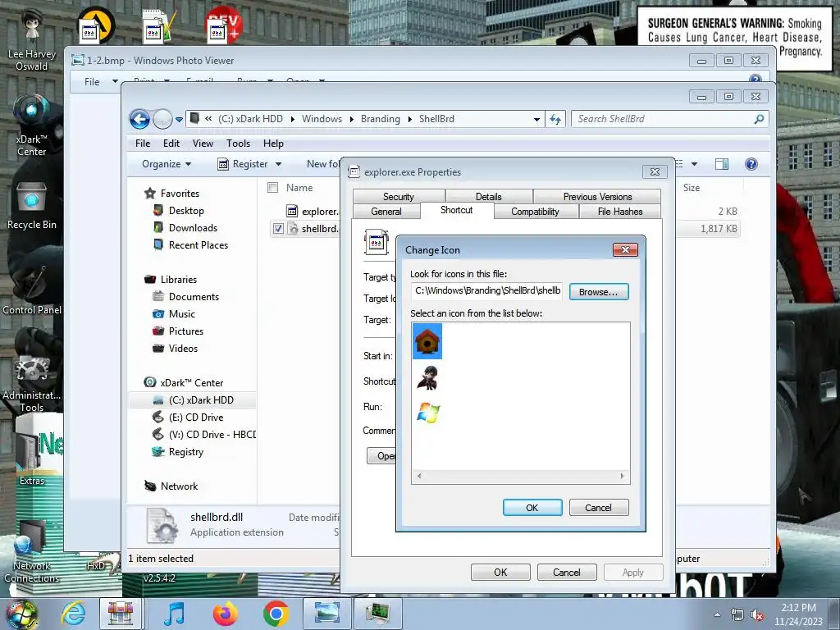The width and height of the screenshot is (840, 630).
Task: Open Internet Explorer from taskbar
Action: coord(73,614)
